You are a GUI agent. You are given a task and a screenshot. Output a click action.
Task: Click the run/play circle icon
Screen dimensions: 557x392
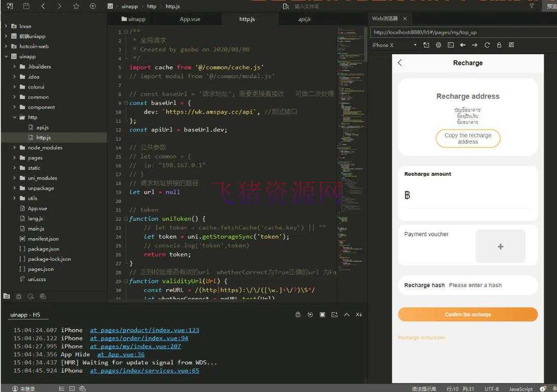92,6
